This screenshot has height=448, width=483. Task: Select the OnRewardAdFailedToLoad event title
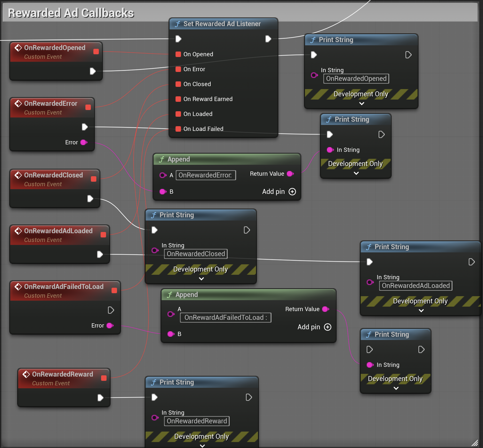click(64, 287)
